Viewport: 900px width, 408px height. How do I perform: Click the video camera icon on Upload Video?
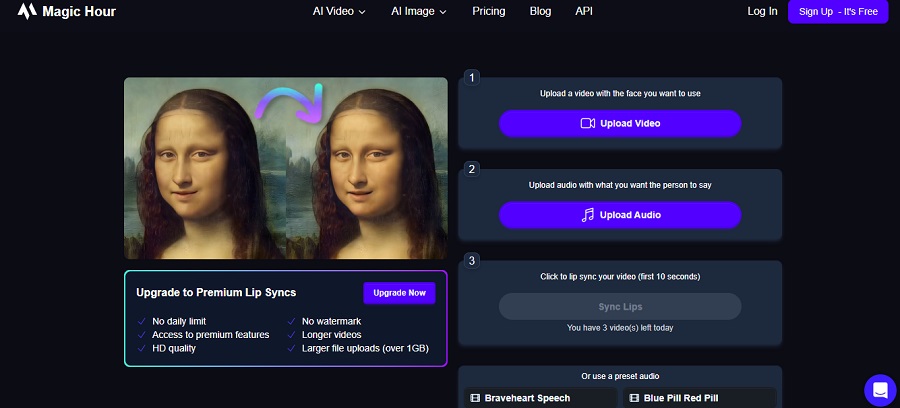(x=588, y=123)
